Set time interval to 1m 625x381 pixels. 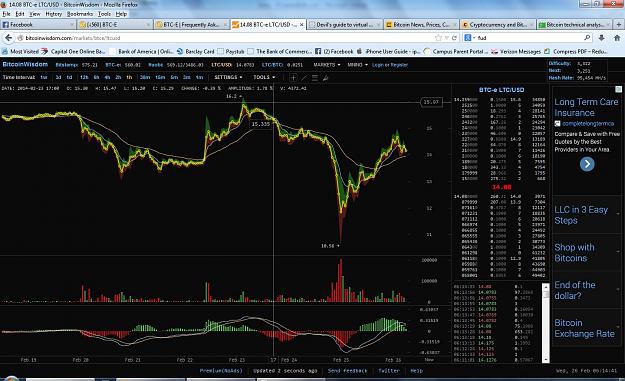point(200,77)
